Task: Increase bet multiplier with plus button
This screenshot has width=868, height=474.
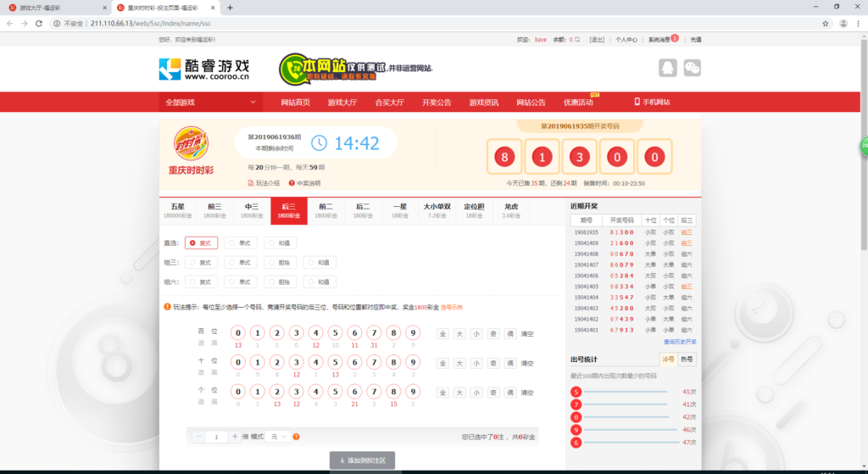Action: [235, 437]
